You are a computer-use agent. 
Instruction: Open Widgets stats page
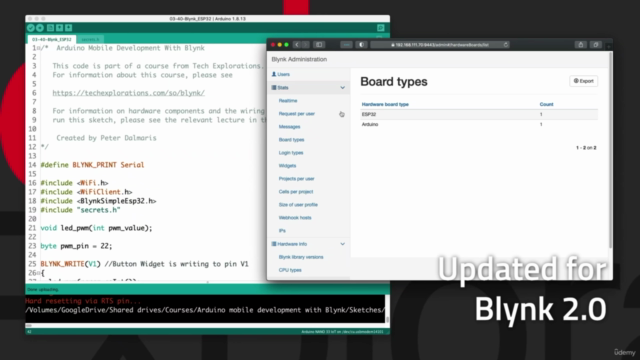(x=287, y=166)
